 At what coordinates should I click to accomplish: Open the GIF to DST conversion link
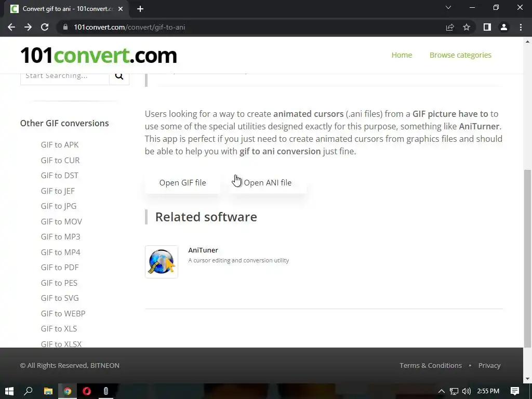coord(59,176)
